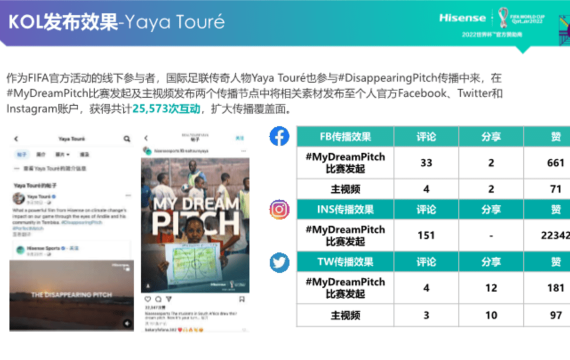The image size is (570, 360).
Task: Click the 分享 header in the TW table row
Action: (491, 262)
